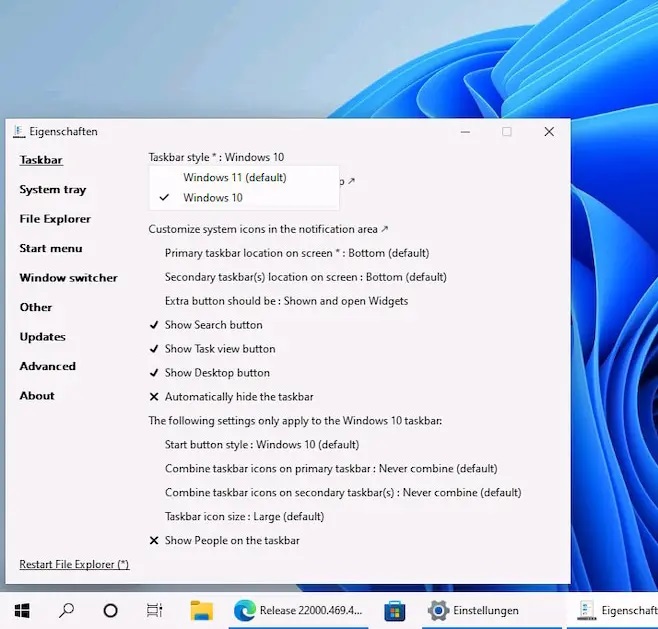Change Taskbar icon size setting
The image size is (658, 629).
tap(244, 517)
